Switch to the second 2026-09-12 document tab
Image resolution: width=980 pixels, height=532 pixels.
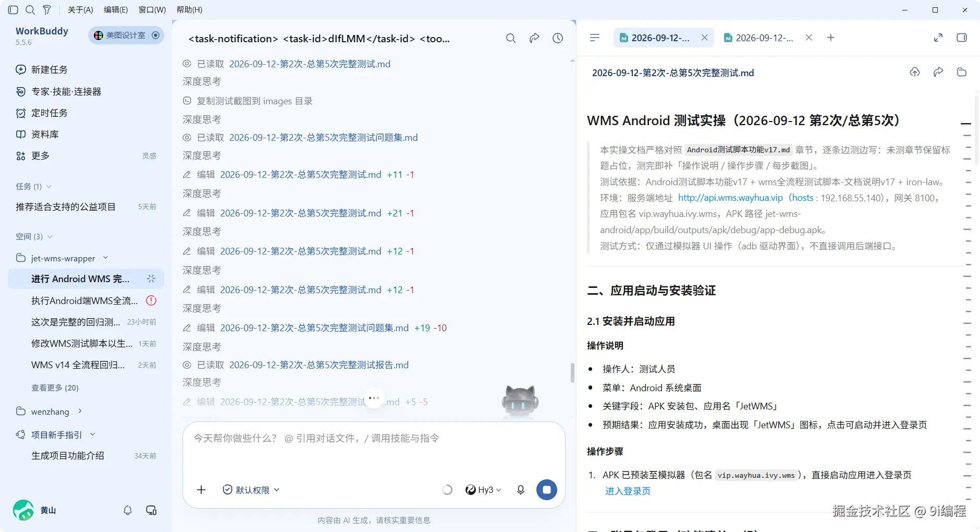click(764, 38)
